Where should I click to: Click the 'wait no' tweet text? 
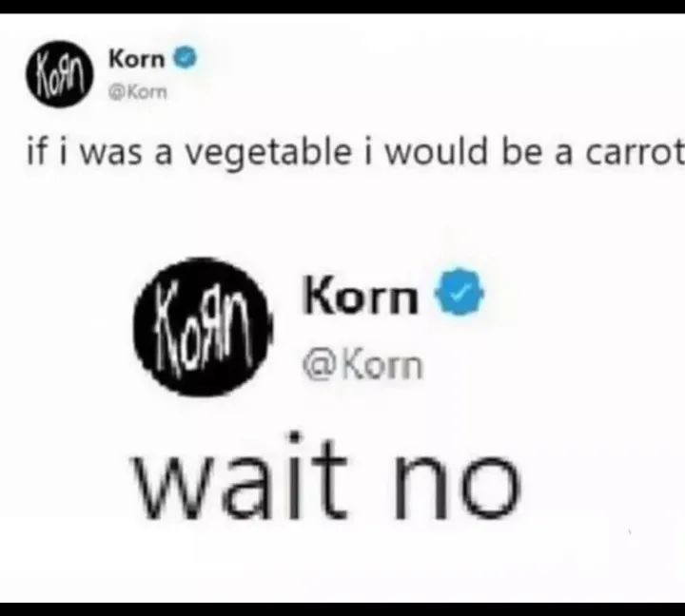[x=326, y=477]
